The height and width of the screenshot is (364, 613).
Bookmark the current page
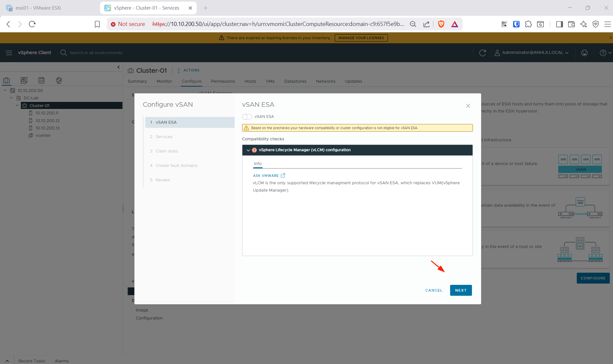click(97, 24)
